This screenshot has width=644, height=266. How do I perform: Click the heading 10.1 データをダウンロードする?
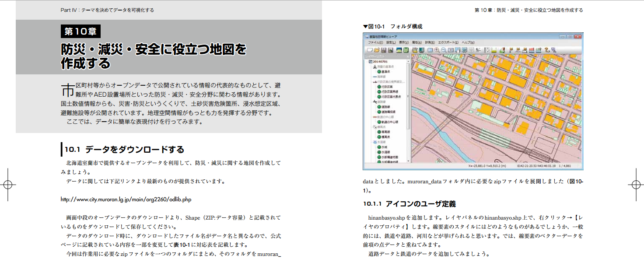tap(124, 150)
